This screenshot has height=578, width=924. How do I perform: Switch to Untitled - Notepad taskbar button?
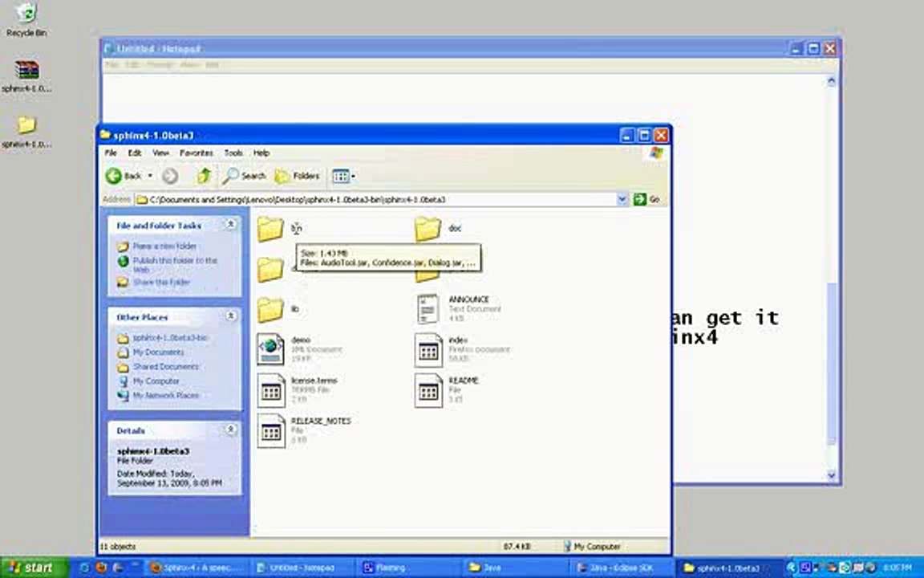coord(302,568)
